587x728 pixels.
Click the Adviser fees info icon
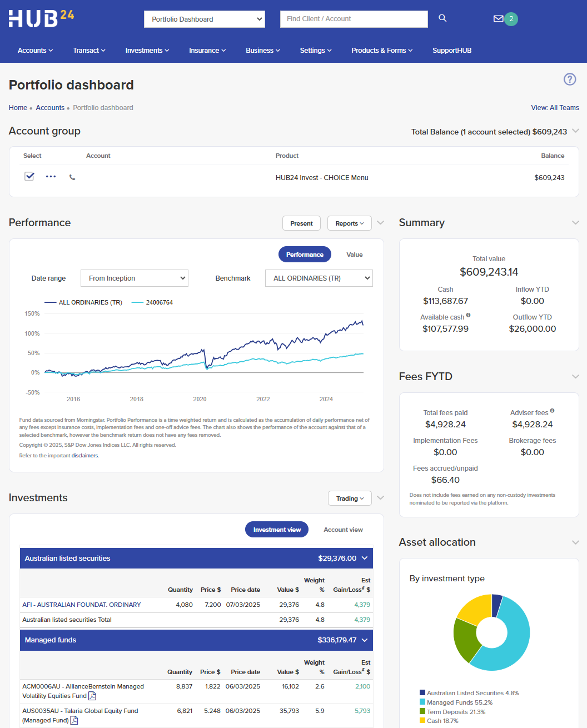(x=552, y=411)
